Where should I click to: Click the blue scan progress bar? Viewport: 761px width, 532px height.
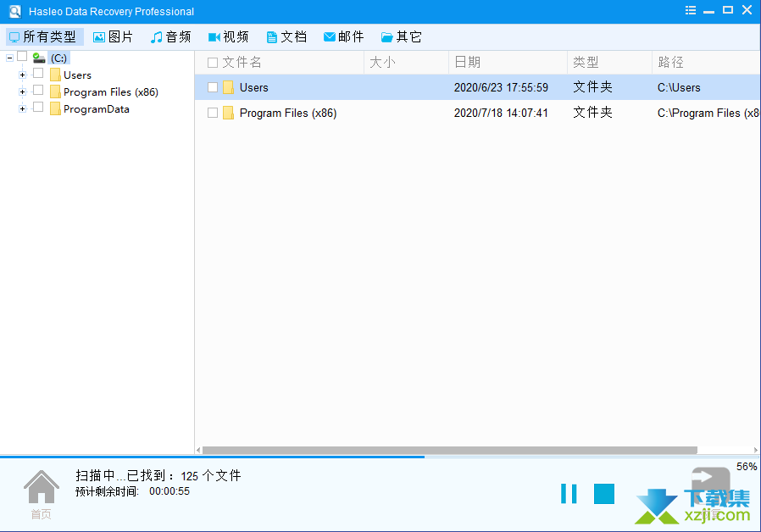[212, 457]
